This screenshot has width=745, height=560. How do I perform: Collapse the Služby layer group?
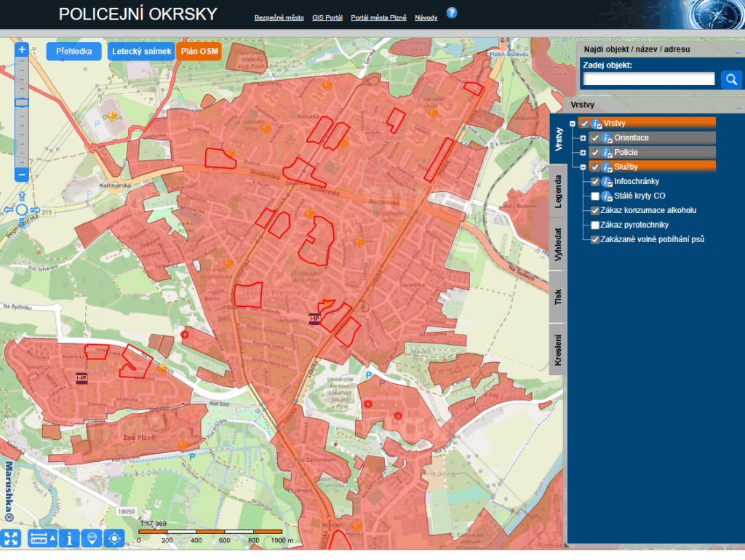point(583,167)
